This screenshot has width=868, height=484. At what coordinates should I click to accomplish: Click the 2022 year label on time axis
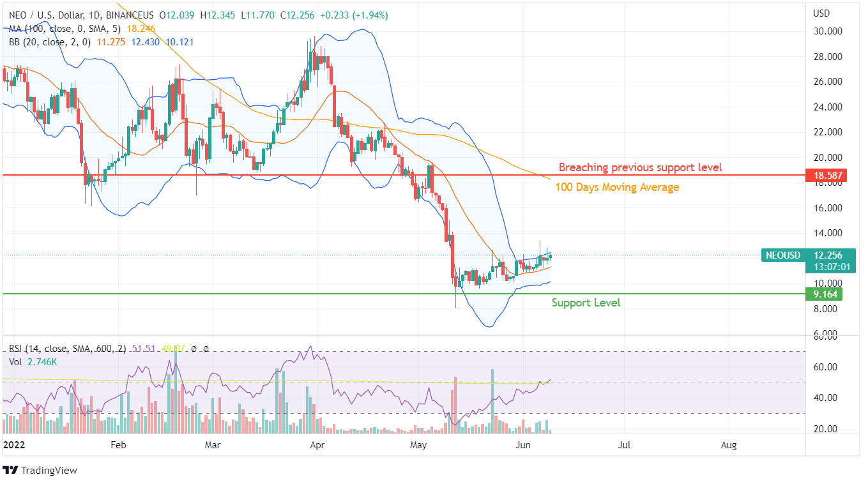13,444
